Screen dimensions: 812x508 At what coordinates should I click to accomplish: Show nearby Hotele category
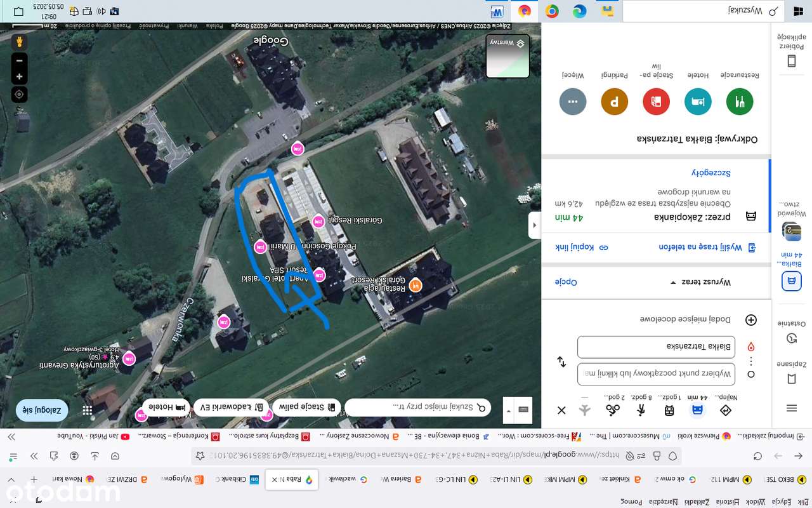point(698,101)
